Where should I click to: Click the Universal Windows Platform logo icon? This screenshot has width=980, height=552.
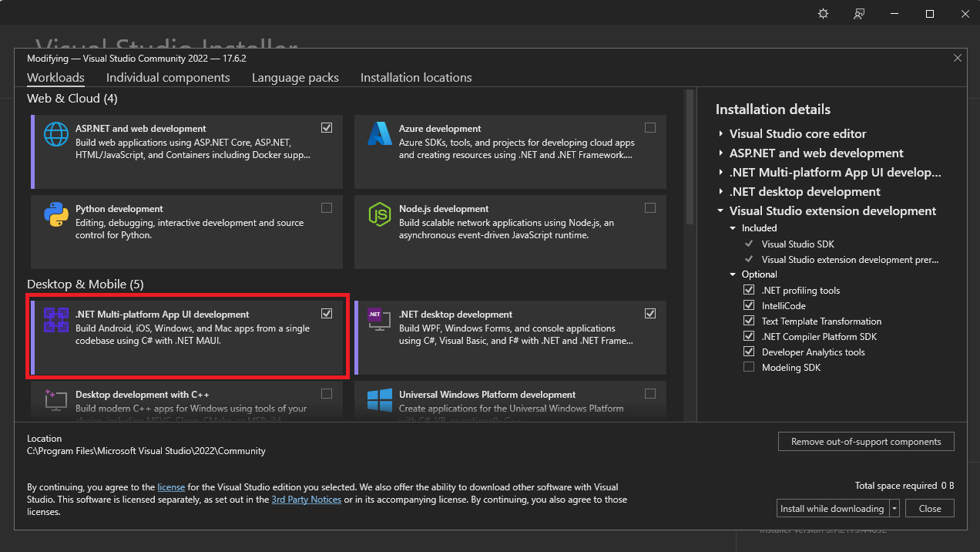pyautogui.click(x=380, y=399)
